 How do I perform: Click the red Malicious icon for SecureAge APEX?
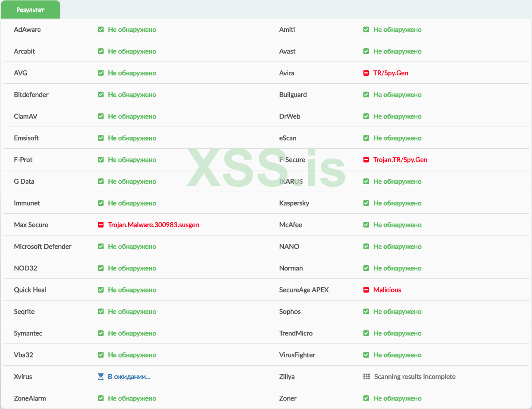click(366, 290)
